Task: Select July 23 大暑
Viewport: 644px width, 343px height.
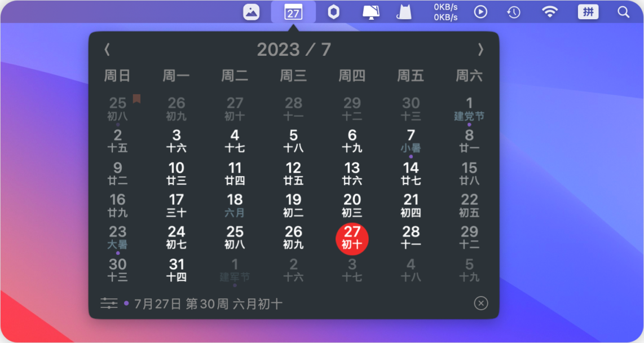Action: [117, 238]
